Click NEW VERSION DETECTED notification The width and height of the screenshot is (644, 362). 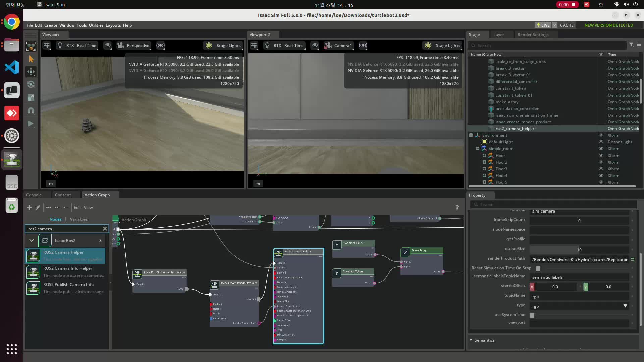click(608, 25)
